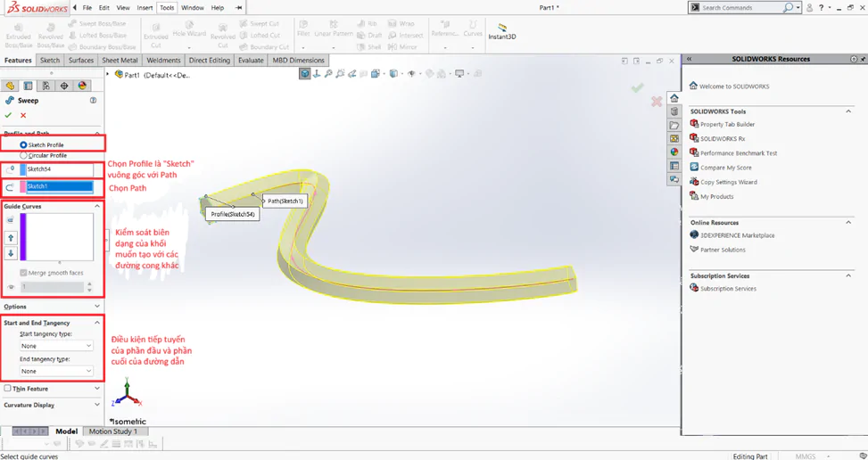Screen dimensions: 868x460
Task: Toggle the Merge smooth faces checkbox
Action: [x=23, y=273]
